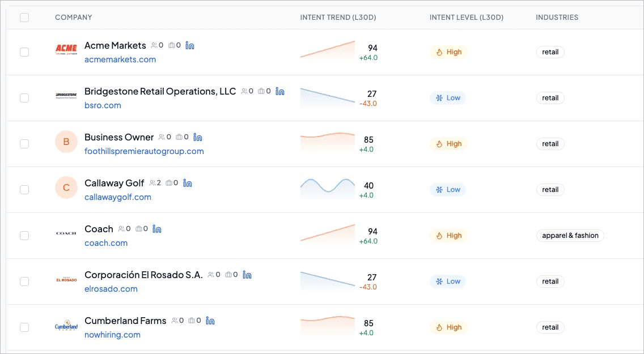
Task: Click the 85 score in Cumberland Farms row
Action: [369, 323]
